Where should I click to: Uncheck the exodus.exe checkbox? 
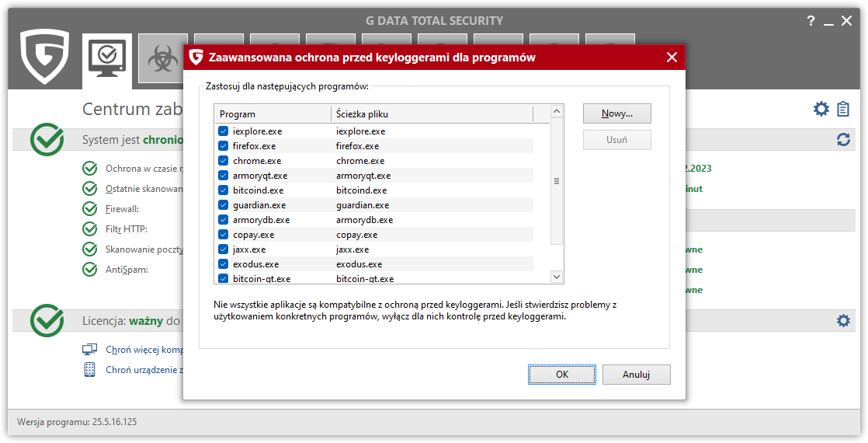[223, 264]
